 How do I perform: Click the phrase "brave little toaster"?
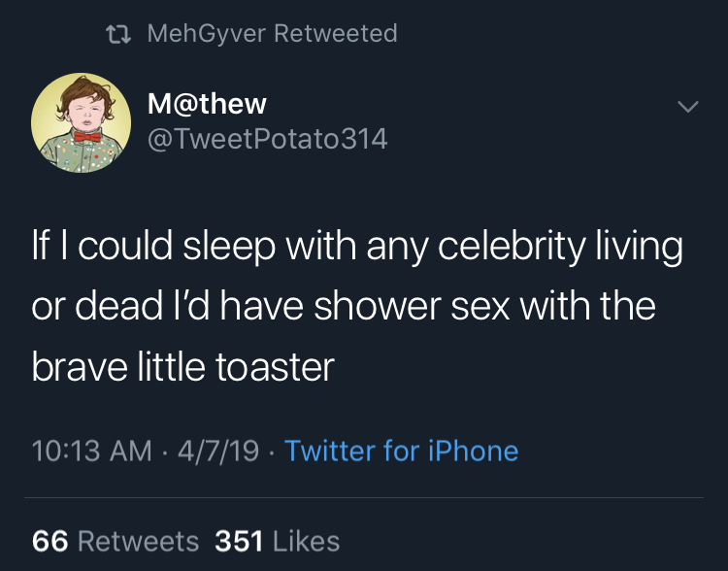[x=182, y=366]
